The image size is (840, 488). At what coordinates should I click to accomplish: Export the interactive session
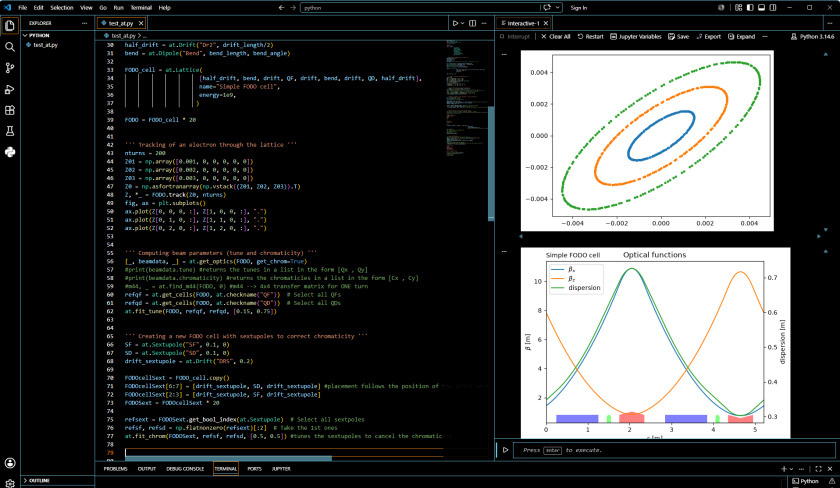[x=708, y=36]
